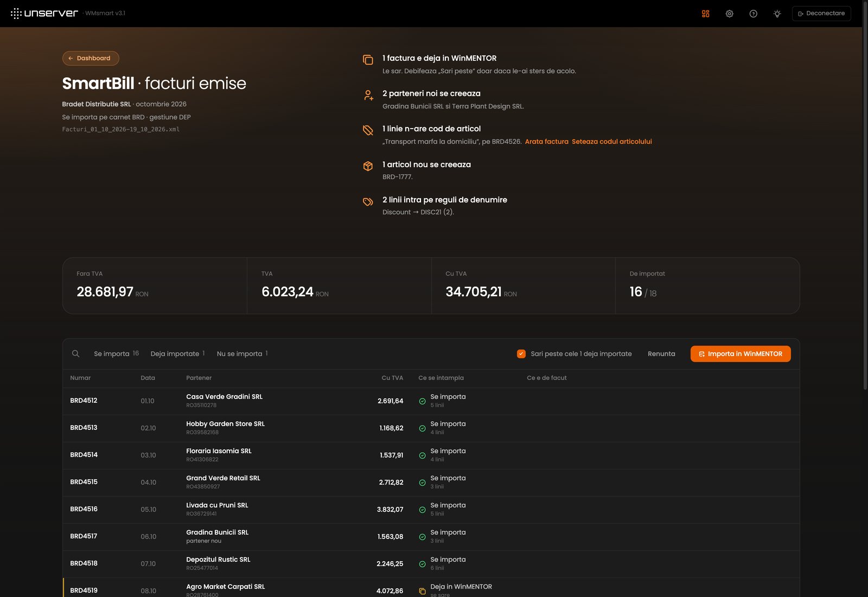Click the new article box icon
The height and width of the screenshot is (597, 868).
(368, 166)
